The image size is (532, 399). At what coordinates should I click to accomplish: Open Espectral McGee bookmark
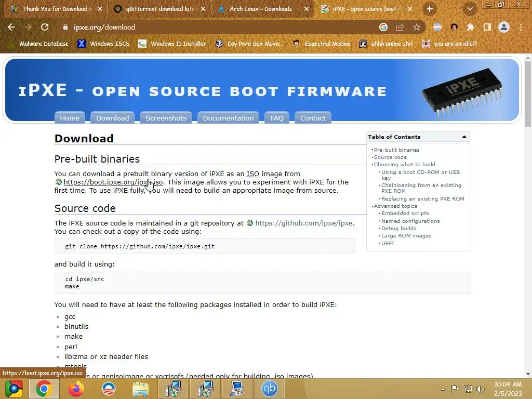(321, 44)
